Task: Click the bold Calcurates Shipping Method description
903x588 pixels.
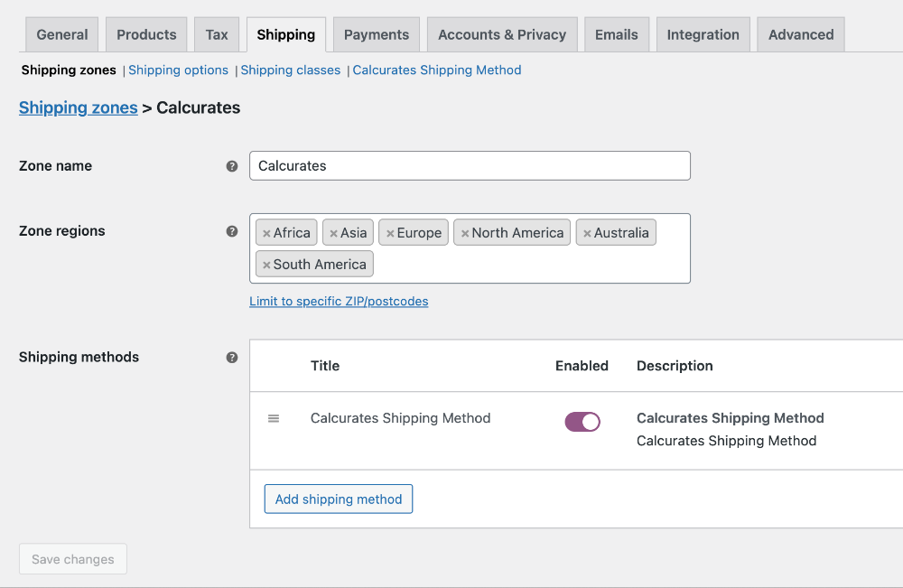Action: 731,418
